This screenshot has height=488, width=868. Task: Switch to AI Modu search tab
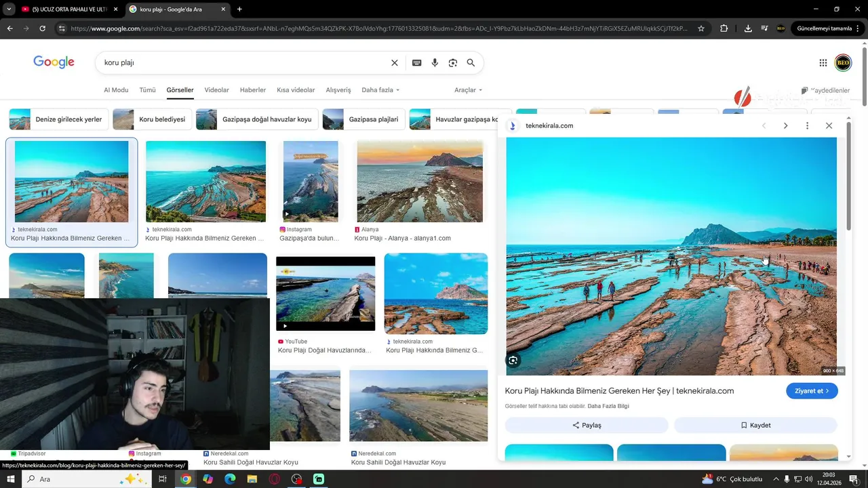pyautogui.click(x=116, y=90)
